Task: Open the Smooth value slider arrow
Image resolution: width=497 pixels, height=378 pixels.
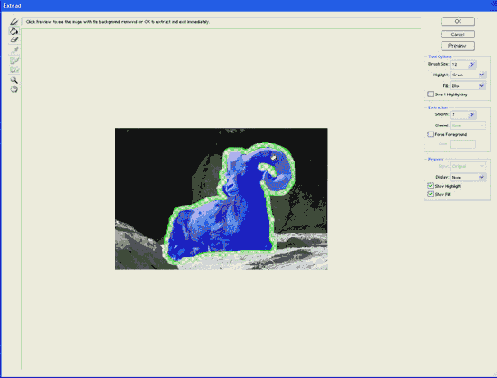Action: pos(472,115)
